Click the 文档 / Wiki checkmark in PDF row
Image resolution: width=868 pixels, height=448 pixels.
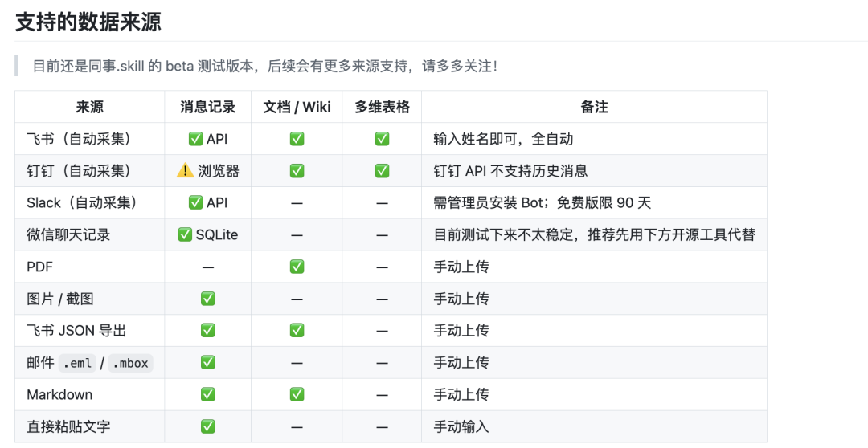(x=297, y=267)
